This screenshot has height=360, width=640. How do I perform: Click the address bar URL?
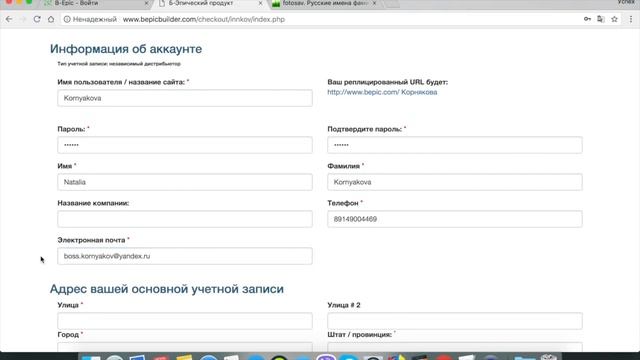[x=204, y=19]
